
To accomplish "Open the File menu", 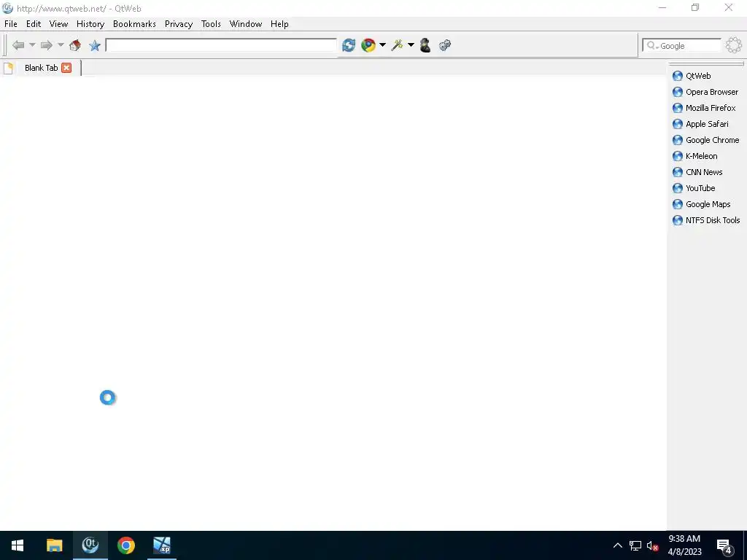I will (x=10, y=24).
